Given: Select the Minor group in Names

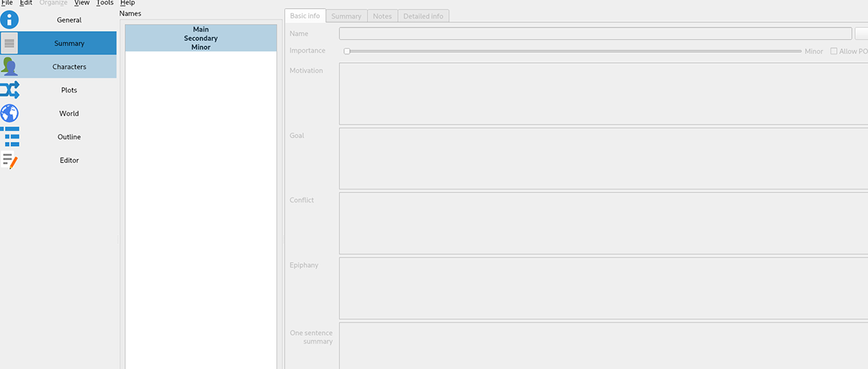Looking at the screenshot, I should pyautogui.click(x=201, y=47).
